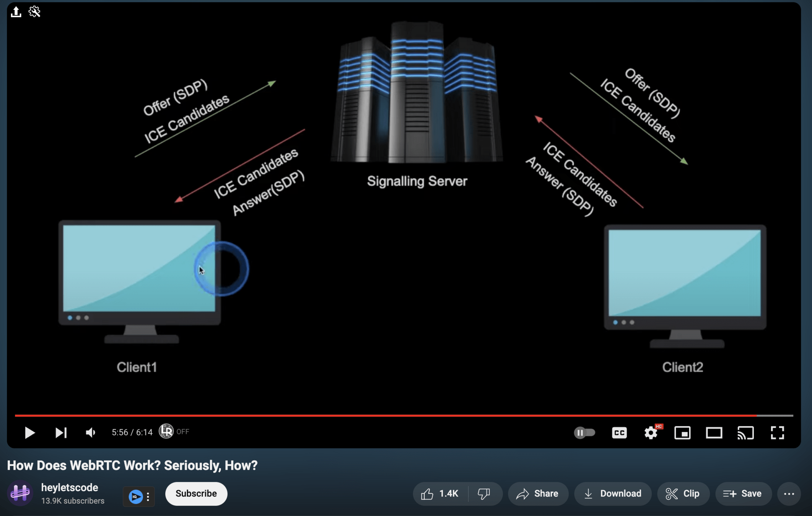Subscribe to heyletscode channel
Image resolution: width=812 pixels, height=516 pixels.
tap(196, 493)
